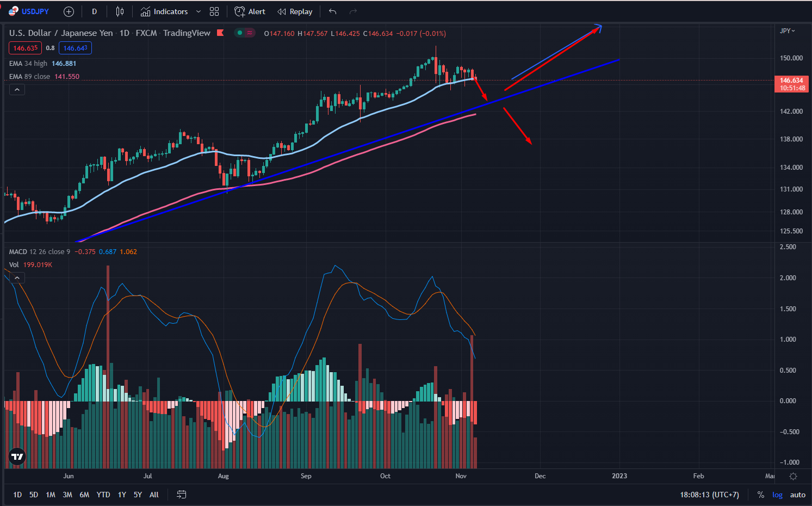The height and width of the screenshot is (506, 812).
Task: Open the go to date calendar icon
Action: point(182,495)
